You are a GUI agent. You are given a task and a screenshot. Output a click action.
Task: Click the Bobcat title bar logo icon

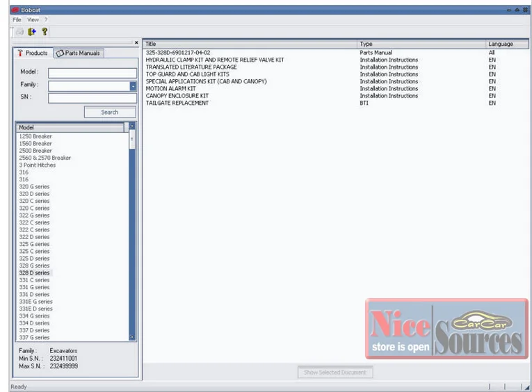pos(15,10)
